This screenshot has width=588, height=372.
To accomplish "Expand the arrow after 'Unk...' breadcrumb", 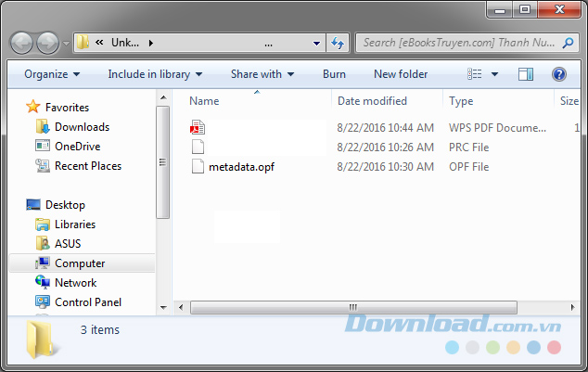I will pos(151,43).
